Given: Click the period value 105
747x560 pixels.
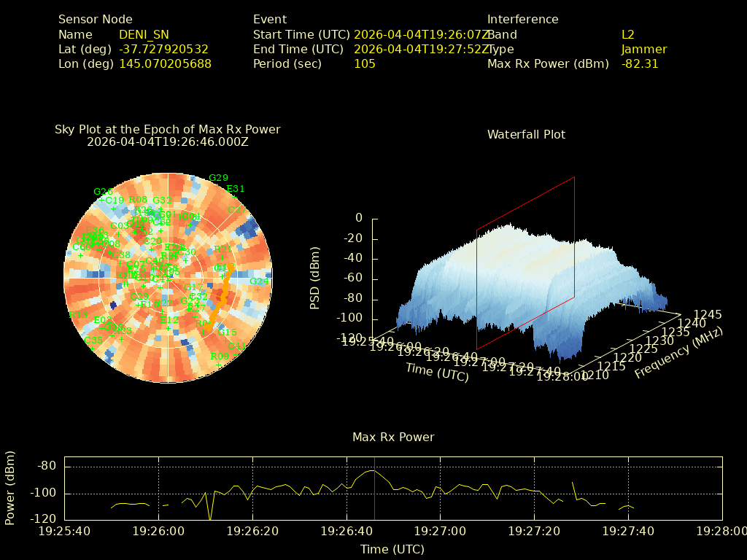Looking at the screenshot, I should pos(364,63).
